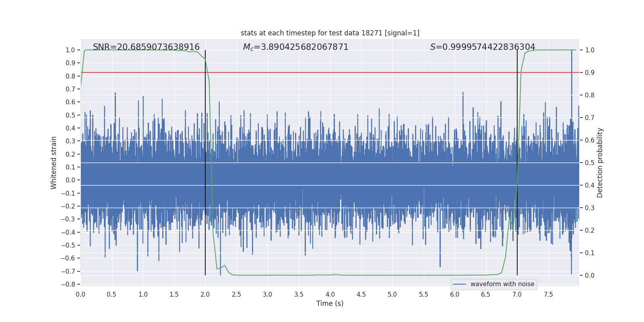Click the x-axis tick label 7.5
Screen dimensions: 644x322
coord(548,294)
